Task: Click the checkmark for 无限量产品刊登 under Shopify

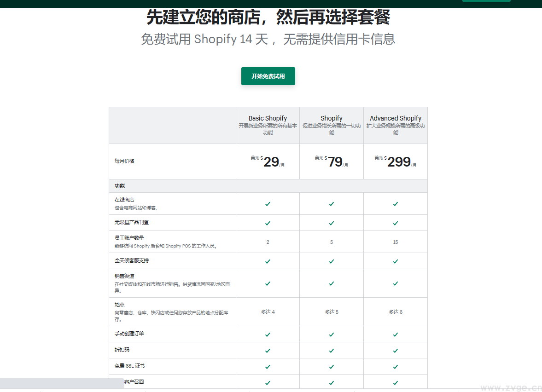Action: pos(331,223)
